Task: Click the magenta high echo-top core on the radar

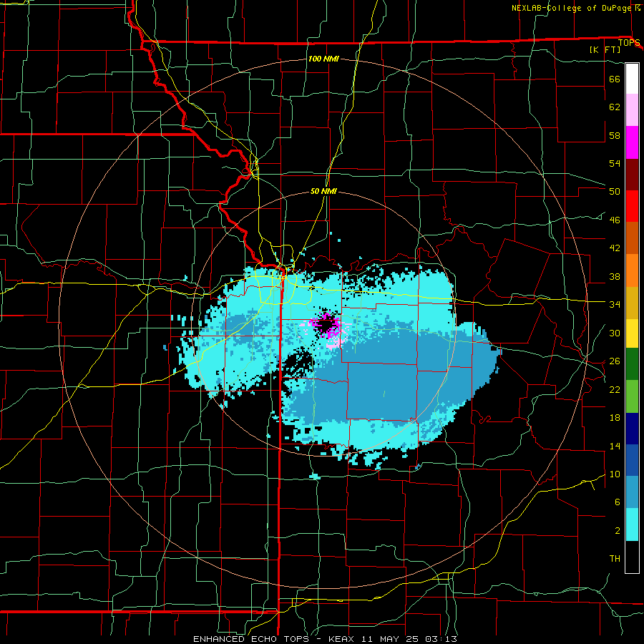Action: tap(326, 326)
